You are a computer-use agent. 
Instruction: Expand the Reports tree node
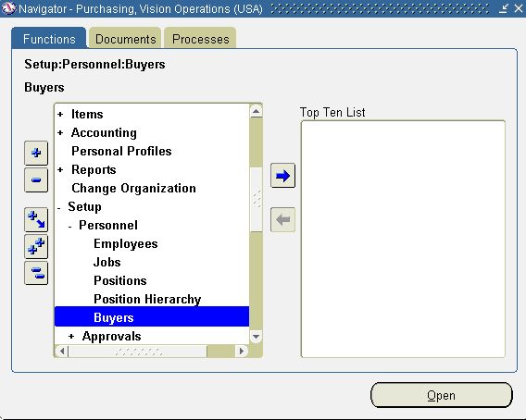60,169
